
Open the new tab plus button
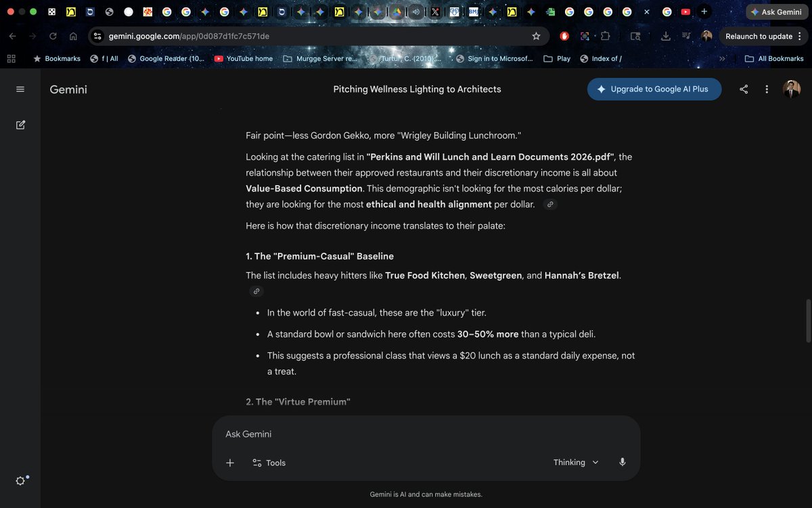704,12
